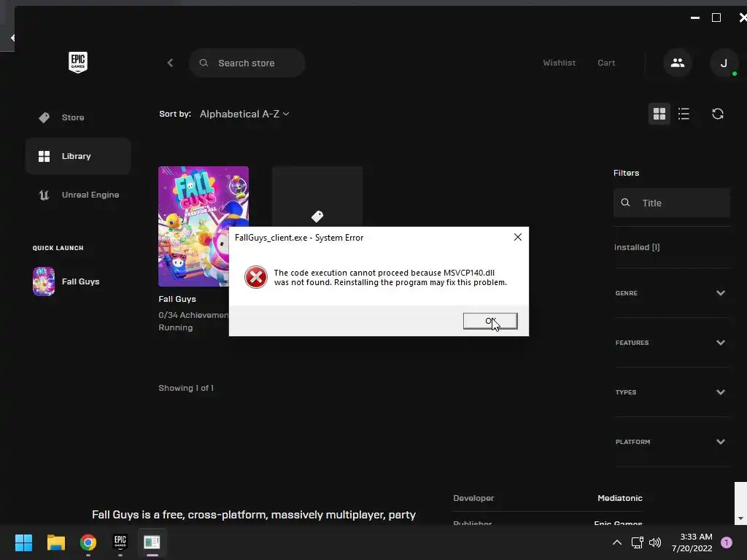Click the Showing 1 of 1 text

pyautogui.click(x=186, y=388)
